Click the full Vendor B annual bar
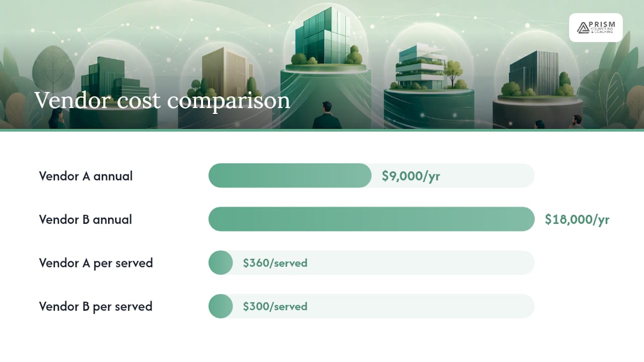This screenshot has height=362, width=644. (371, 219)
